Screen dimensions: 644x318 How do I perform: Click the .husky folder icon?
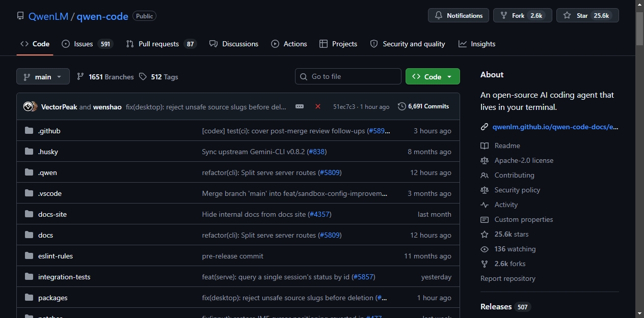coord(29,152)
